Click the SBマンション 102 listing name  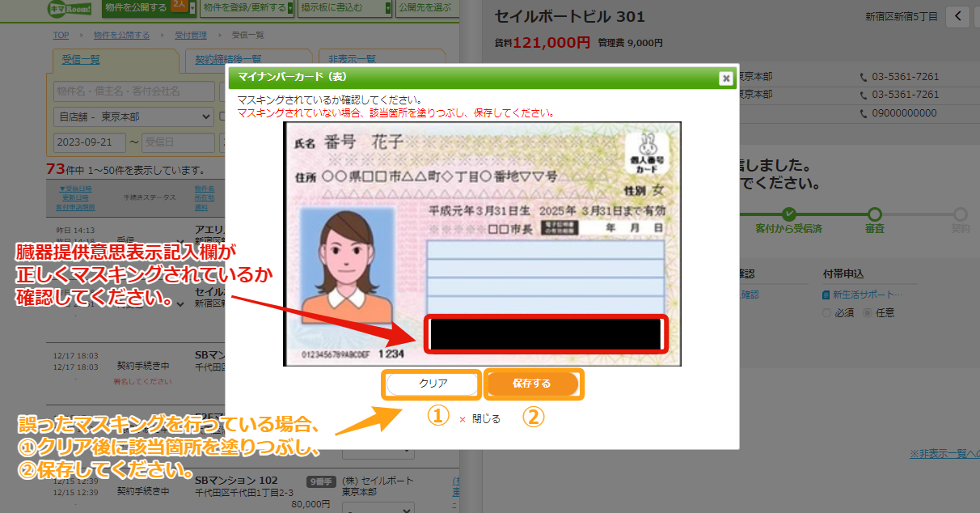coord(236,479)
